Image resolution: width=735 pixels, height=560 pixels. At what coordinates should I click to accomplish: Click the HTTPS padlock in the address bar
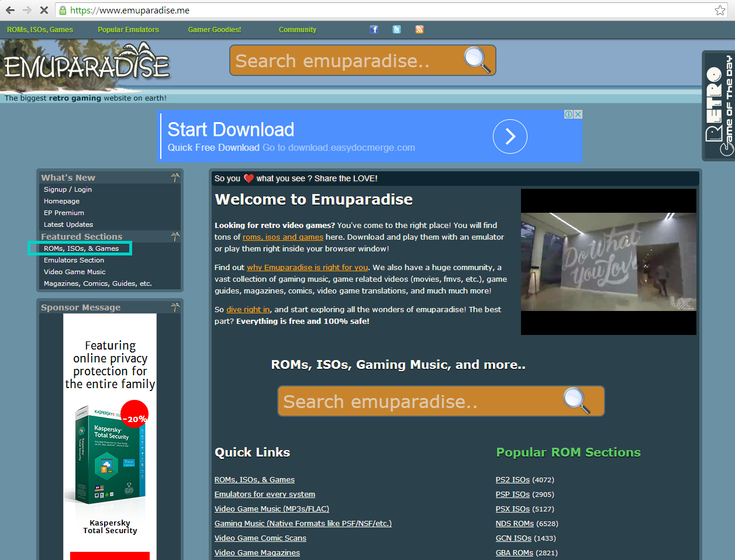point(62,10)
